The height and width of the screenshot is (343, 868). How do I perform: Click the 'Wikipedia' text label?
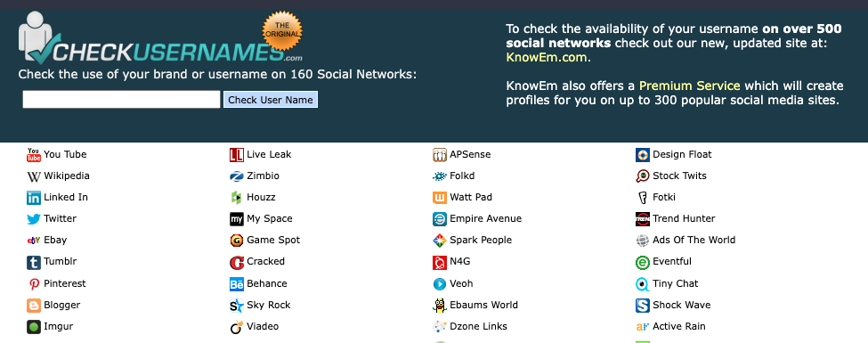pyautogui.click(x=67, y=176)
